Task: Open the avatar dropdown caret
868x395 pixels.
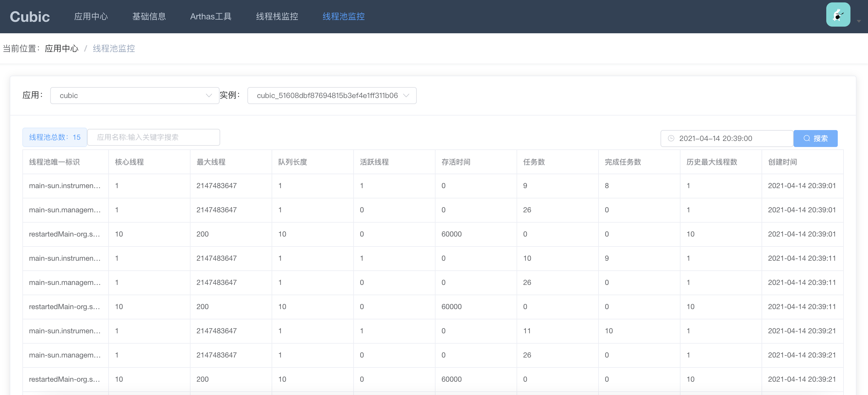Action: (859, 21)
